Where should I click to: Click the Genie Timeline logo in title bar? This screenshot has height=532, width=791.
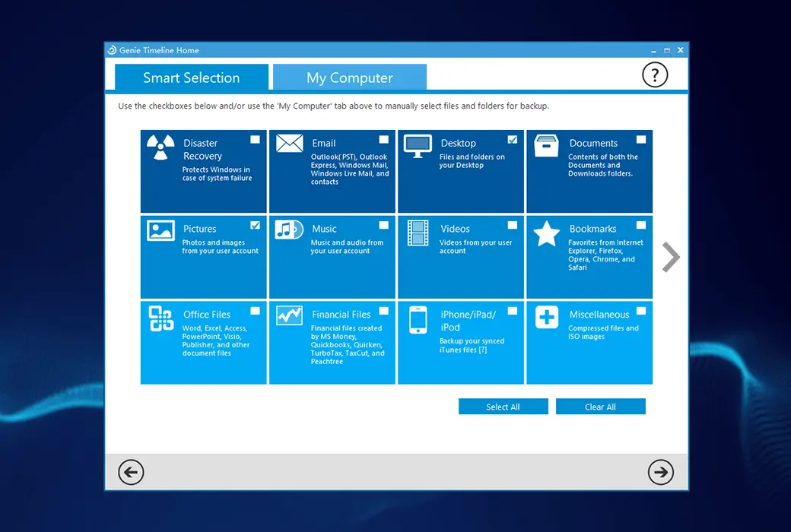click(112, 50)
